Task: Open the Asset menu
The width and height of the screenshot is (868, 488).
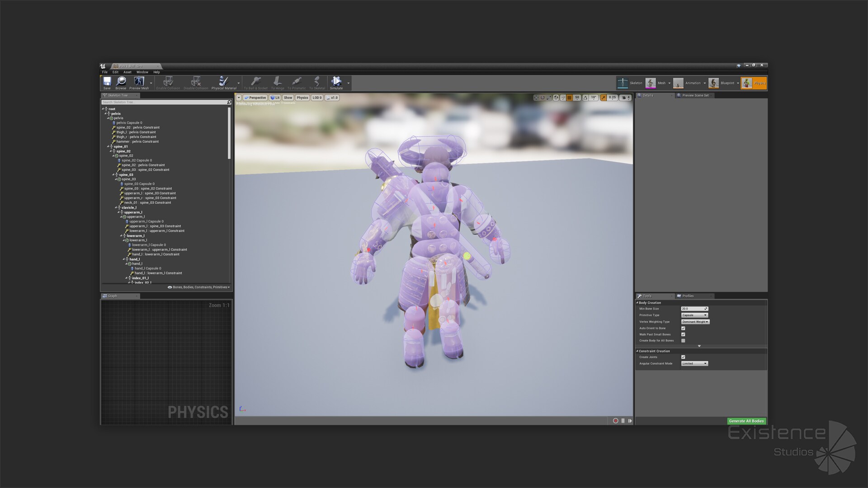Action: point(127,72)
